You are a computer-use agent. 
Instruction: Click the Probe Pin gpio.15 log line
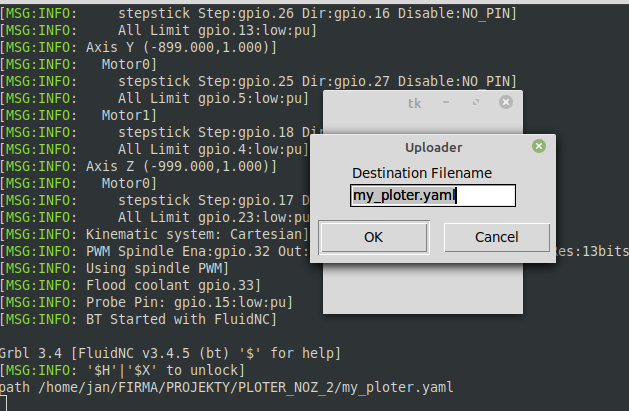point(146,302)
